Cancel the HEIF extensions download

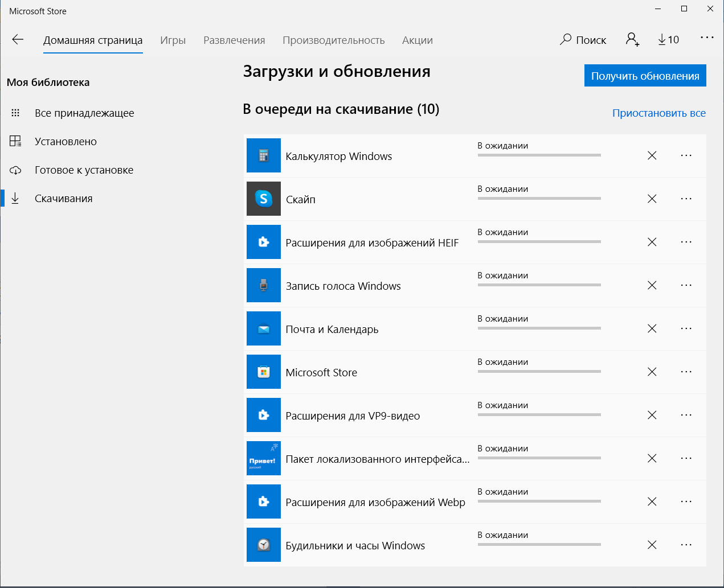pos(652,242)
